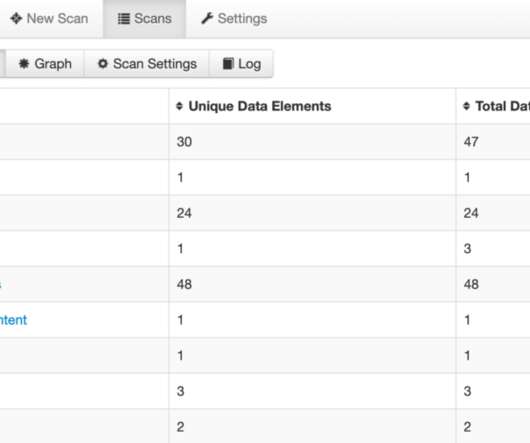Open the Settings tab
The image size is (530, 443).
point(234,19)
